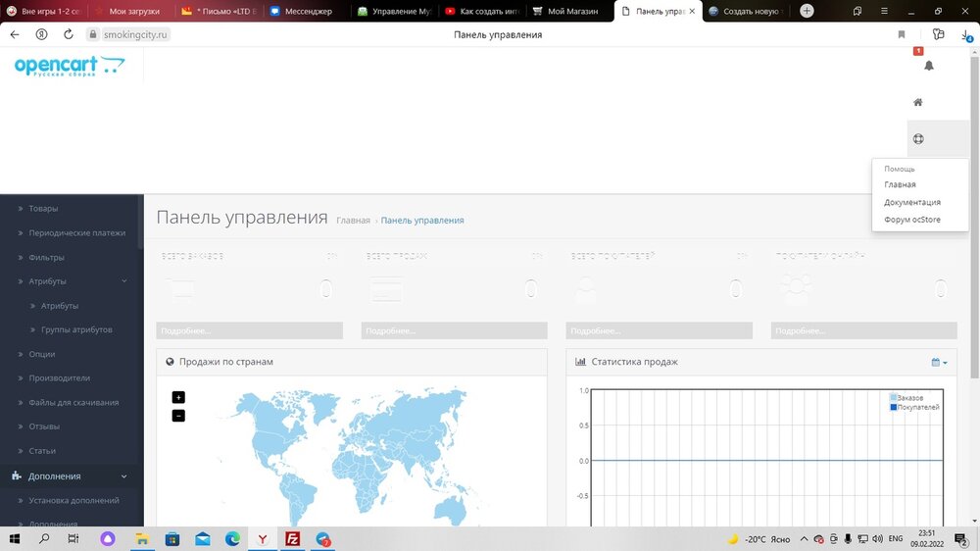Image resolution: width=980 pixels, height=551 pixels.
Task: Click the home storefront icon
Action: 918,102
